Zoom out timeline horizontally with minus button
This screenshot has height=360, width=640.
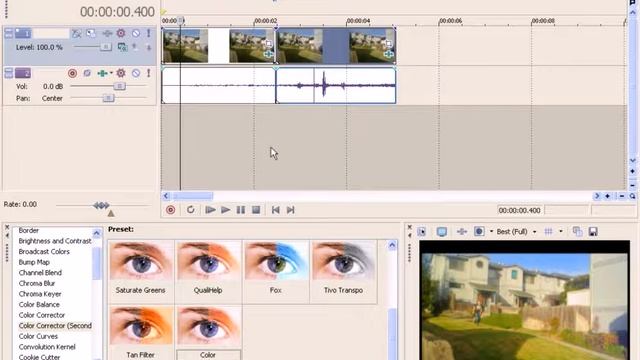point(622,196)
